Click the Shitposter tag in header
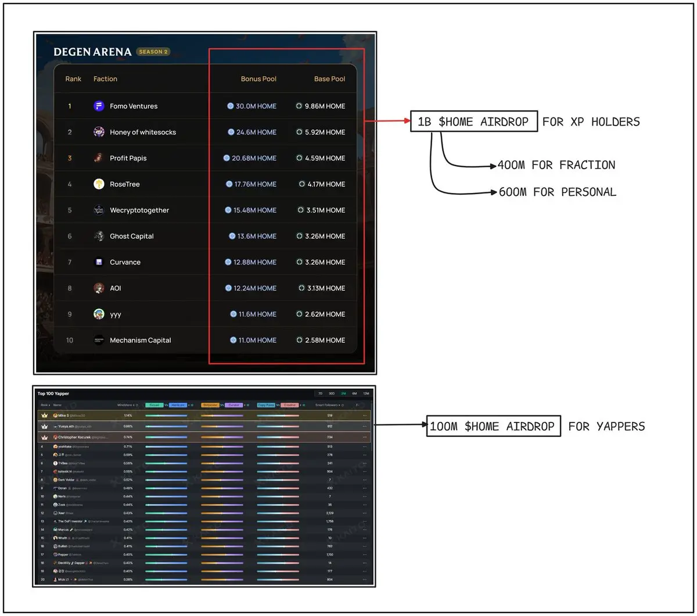The height and width of the screenshot is (616, 697). 210,405
